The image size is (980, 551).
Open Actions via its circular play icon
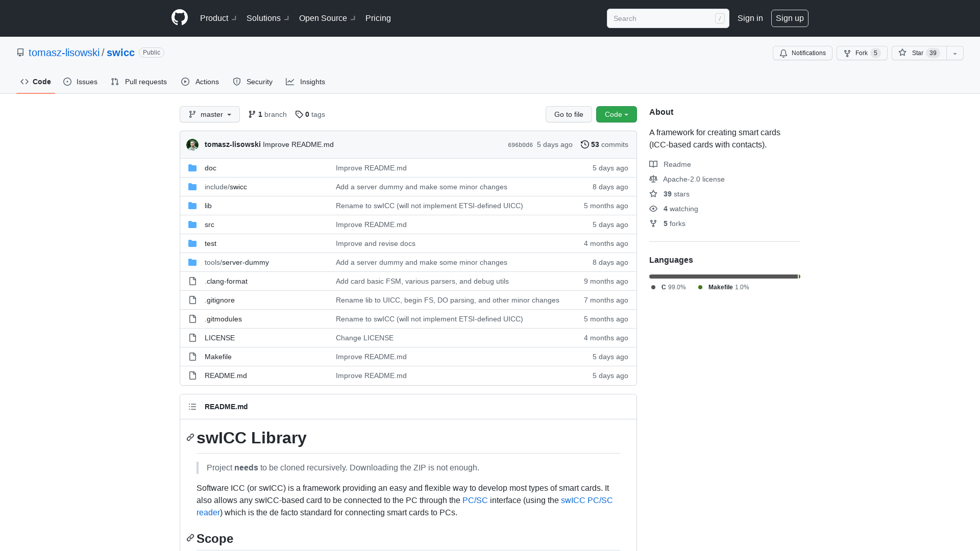(x=185, y=82)
